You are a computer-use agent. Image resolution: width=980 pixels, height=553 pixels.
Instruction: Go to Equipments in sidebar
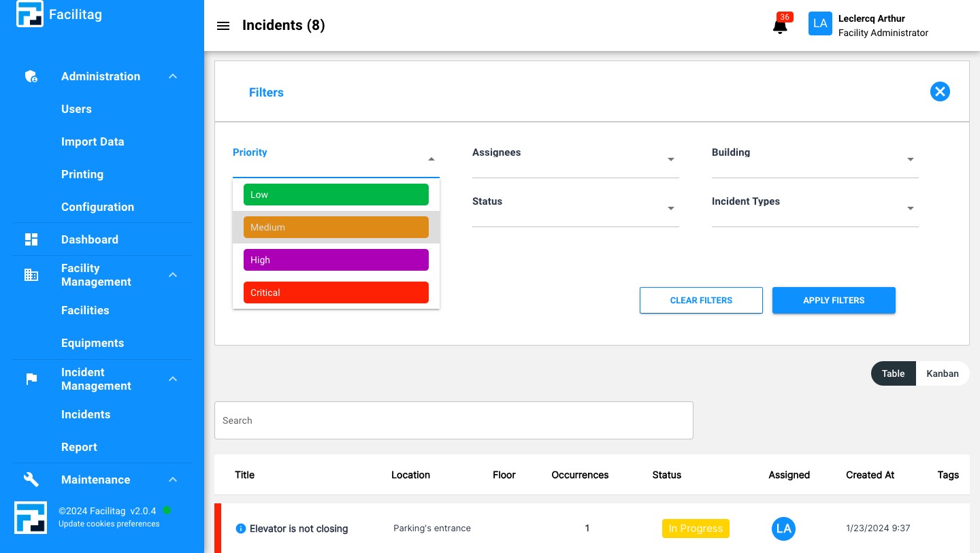pos(93,343)
